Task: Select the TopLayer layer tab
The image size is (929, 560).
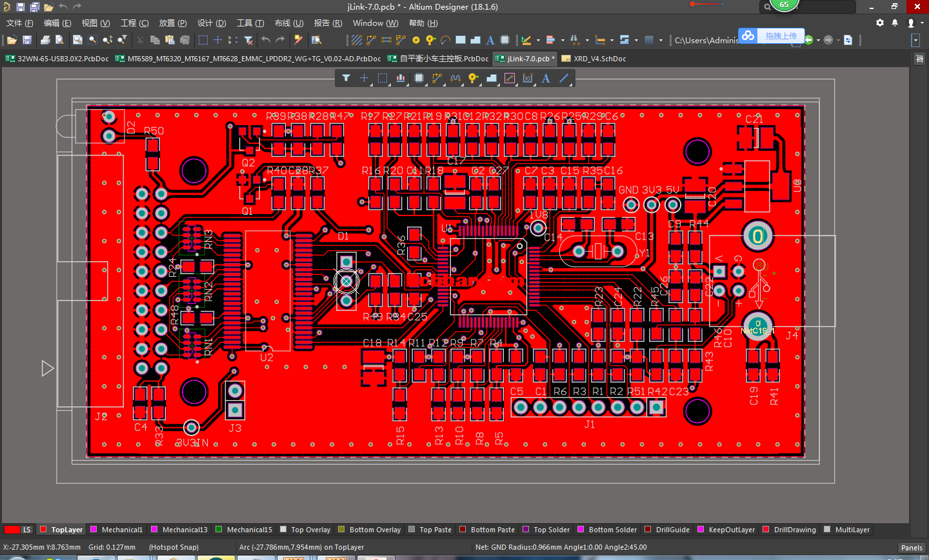Action: pos(61,530)
